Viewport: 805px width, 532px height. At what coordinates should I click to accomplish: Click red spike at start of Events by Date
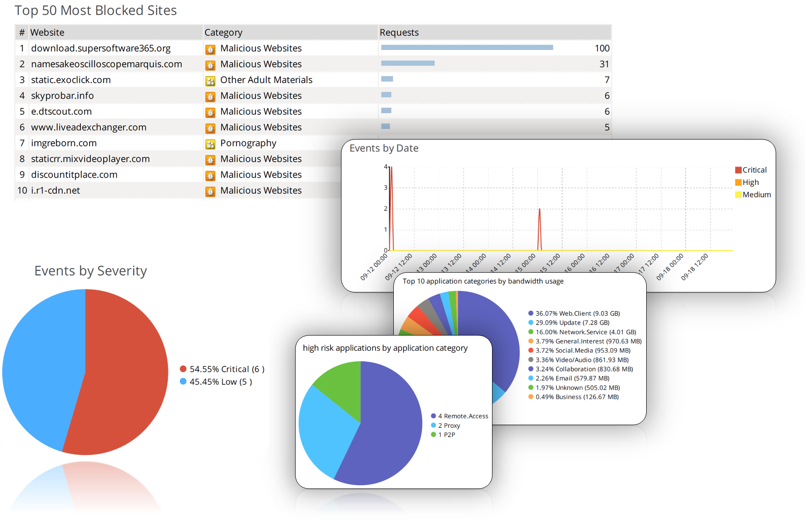point(391,209)
